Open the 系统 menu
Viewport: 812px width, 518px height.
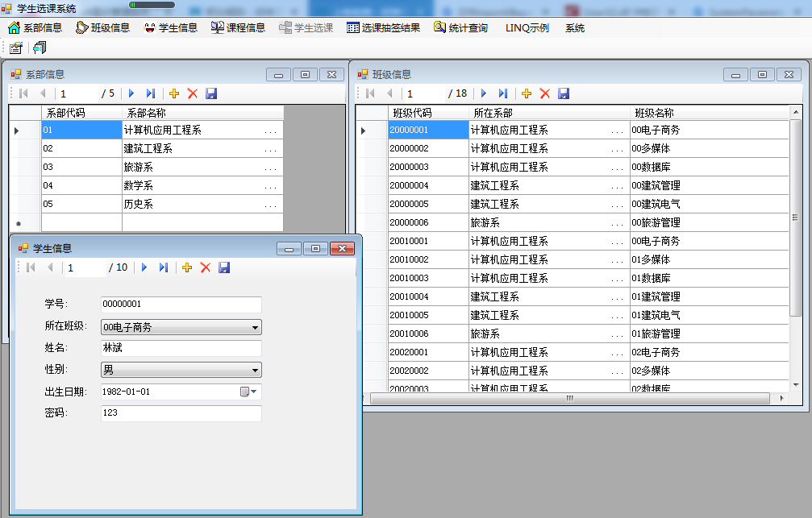(575, 28)
